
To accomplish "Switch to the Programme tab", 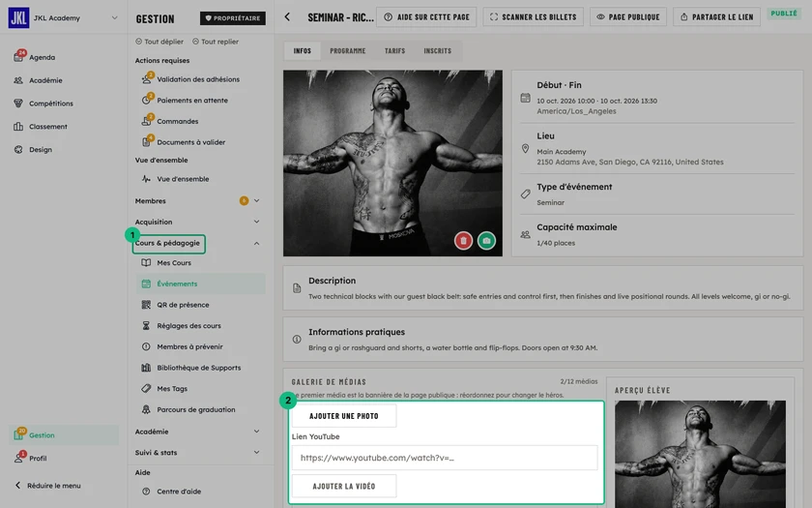I will pos(347,50).
